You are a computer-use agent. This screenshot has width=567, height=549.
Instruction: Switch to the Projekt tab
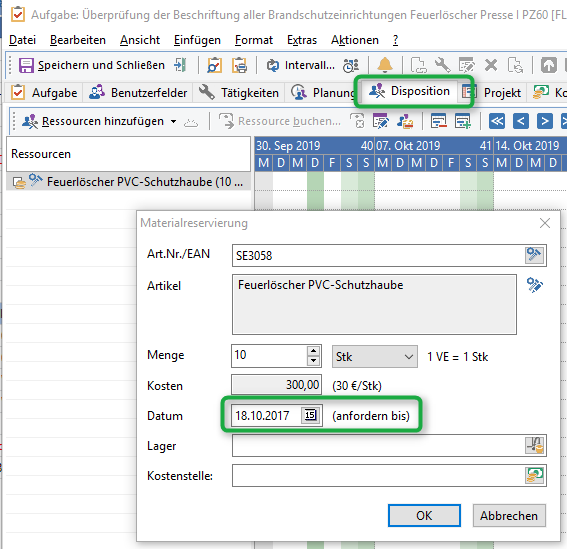pyautogui.click(x=491, y=93)
